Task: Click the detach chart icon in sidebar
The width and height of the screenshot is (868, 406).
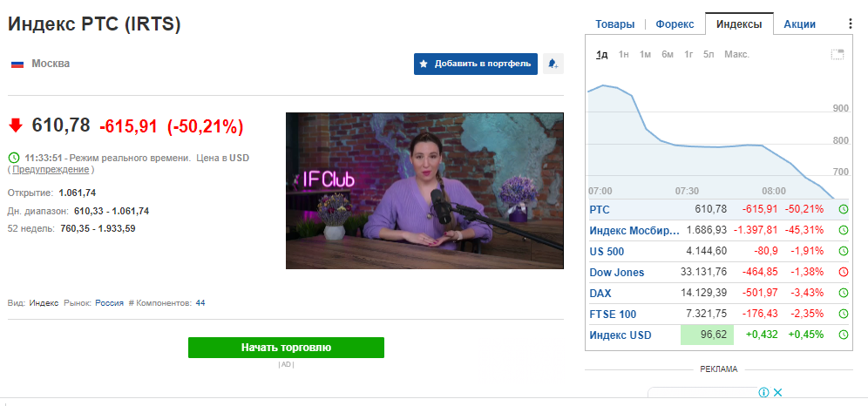Action: (837, 55)
